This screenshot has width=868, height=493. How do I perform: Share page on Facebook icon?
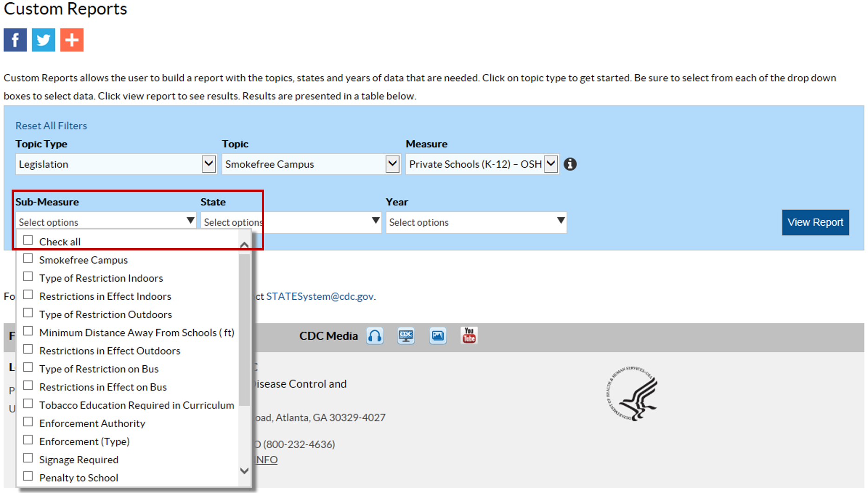15,40
